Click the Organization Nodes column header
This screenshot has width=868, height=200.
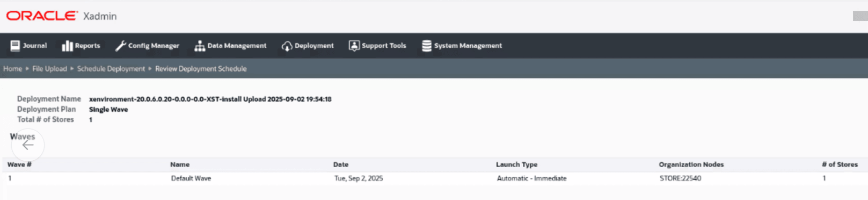691,165
